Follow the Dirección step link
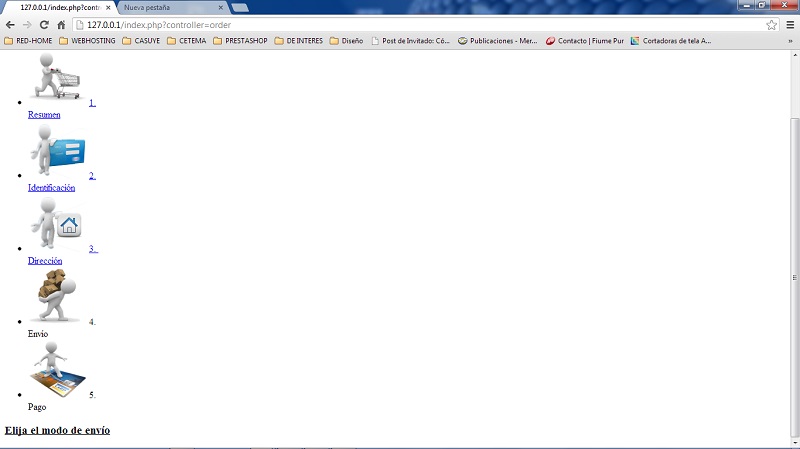 tap(45, 261)
